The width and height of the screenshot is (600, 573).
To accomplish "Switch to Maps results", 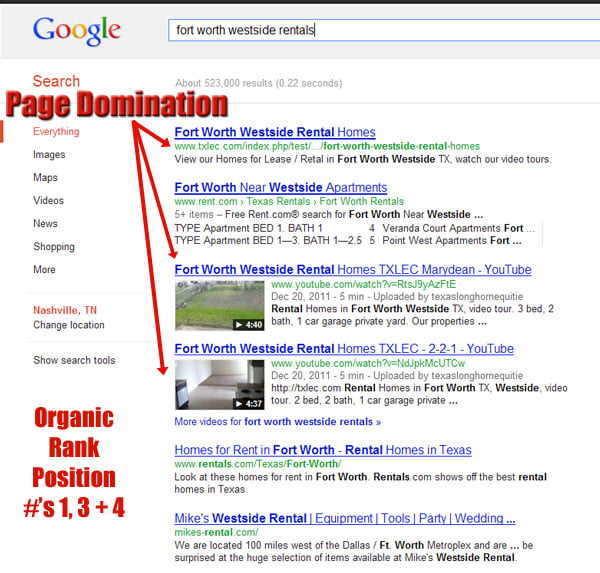I will coord(45,178).
